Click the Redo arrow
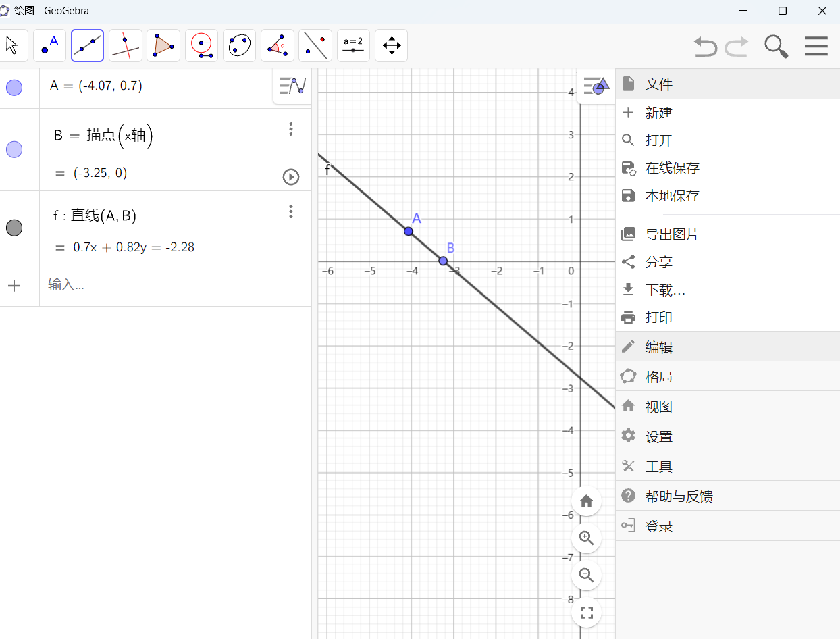This screenshot has height=639, width=840. (x=737, y=46)
